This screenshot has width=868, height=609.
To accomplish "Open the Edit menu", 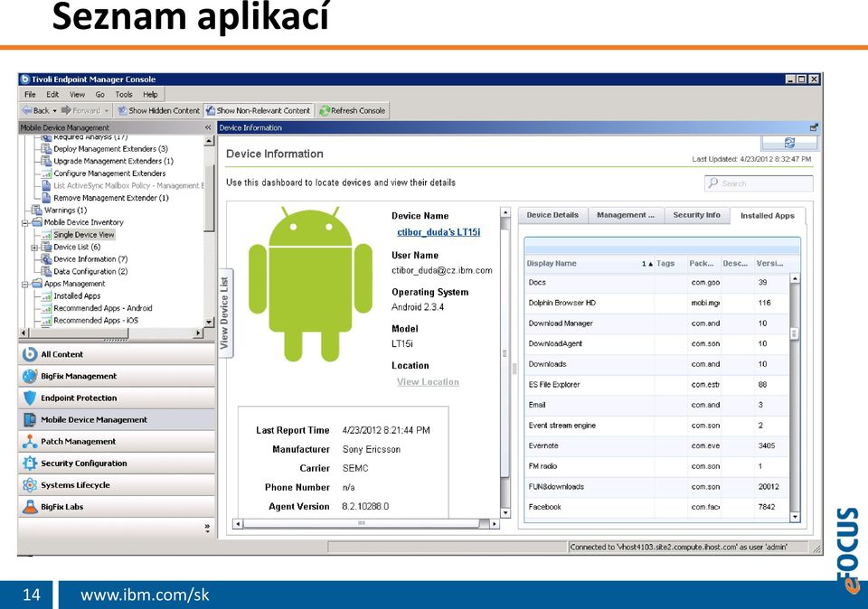I will click(x=52, y=95).
